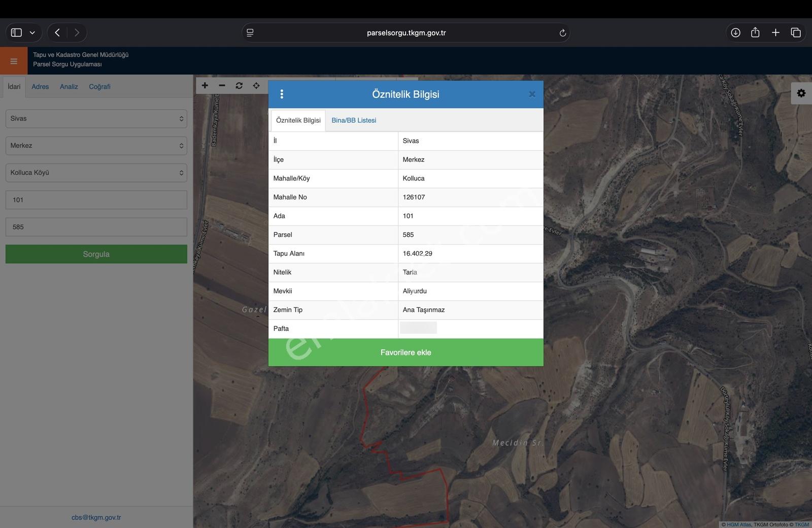Expand the sidebar chevron dropdown
Image resolution: width=812 pixels, height=528 pixels.
(32, 33)
